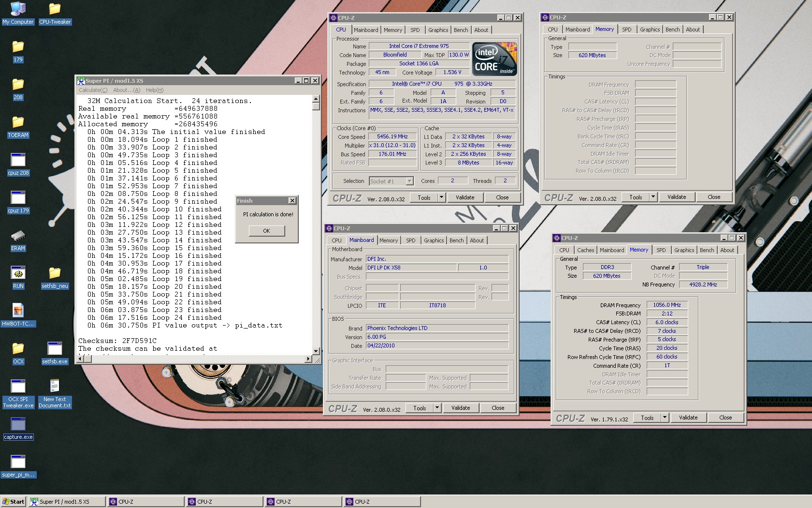Switch to Caches tab in CPU-Z 1.79.1 window
The width and height of the screenshot is (812, 508).
click(x=585, y=250)
